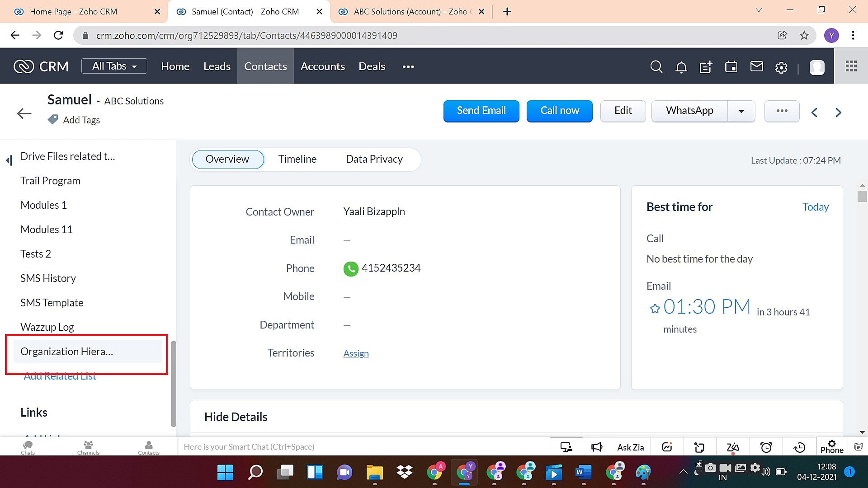Expand the WhatsApp dropdown arrow

(x=741, y=110)
